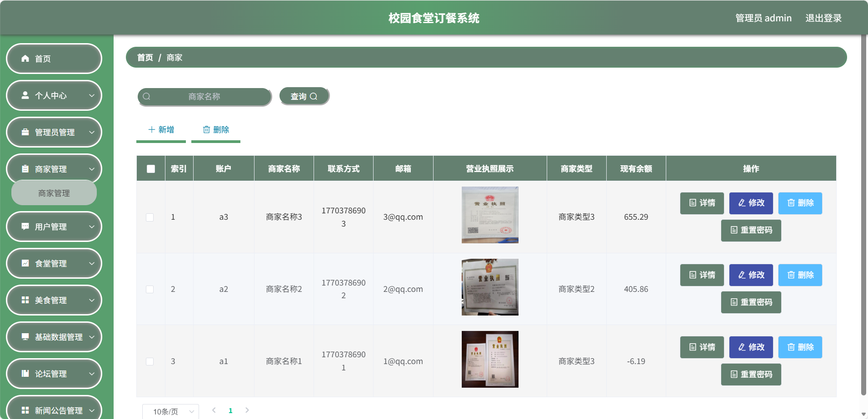
Task: Collapse the 商家管理 menu chevron
Action: coord(92,169)
